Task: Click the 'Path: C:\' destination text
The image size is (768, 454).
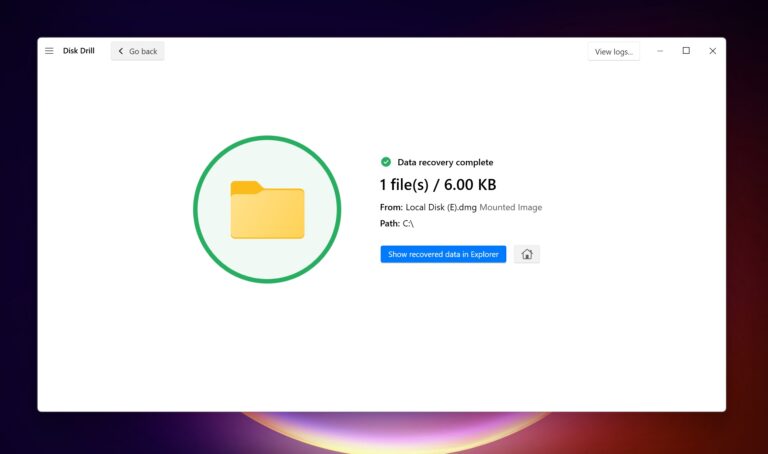Action: (x=397, y=224)
